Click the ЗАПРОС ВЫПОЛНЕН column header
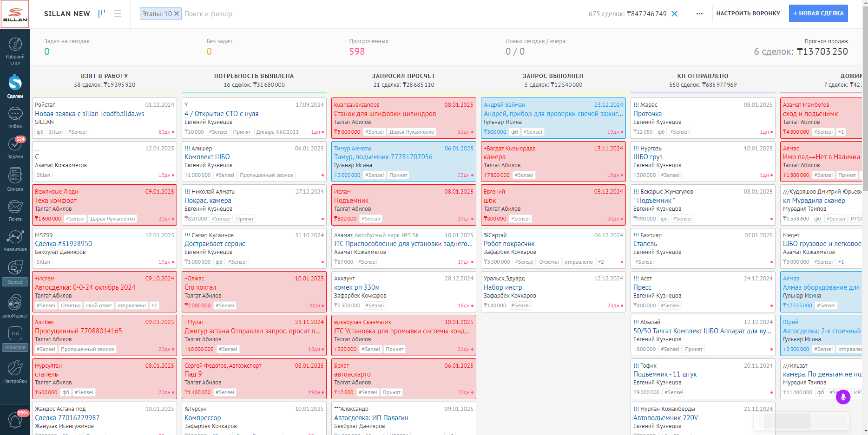The height and width of the screenshot is (435, 868). (x=553, y=76)
